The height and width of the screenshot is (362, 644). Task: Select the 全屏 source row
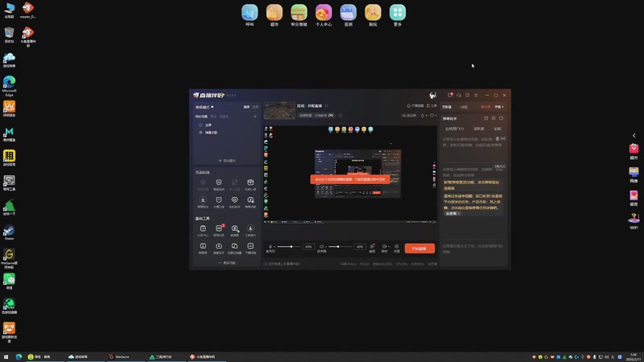226,125
